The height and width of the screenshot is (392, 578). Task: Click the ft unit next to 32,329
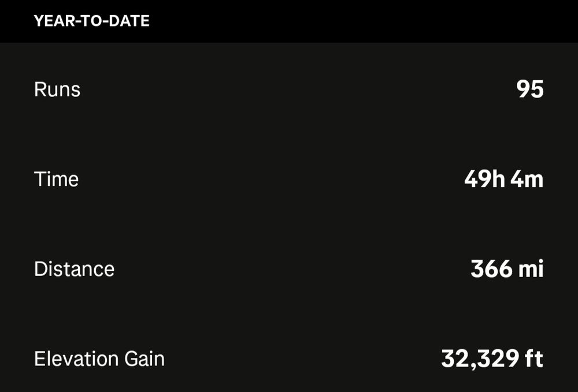533,359
